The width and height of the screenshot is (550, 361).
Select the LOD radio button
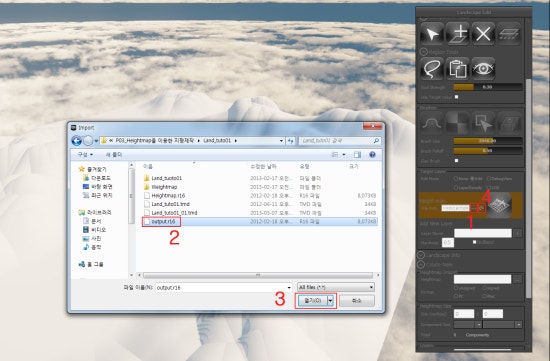point(489,188)
